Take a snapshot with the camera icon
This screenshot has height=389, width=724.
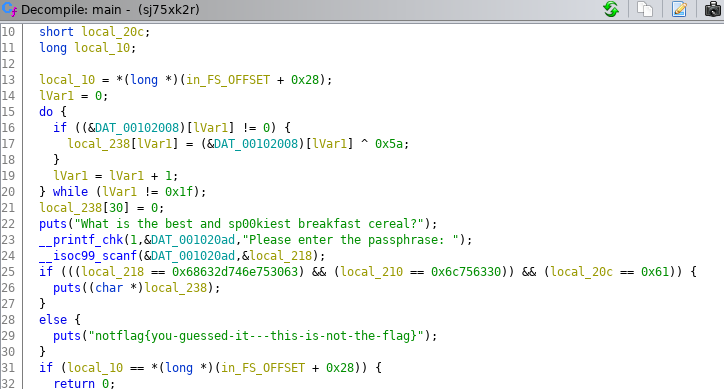(713, 9)
